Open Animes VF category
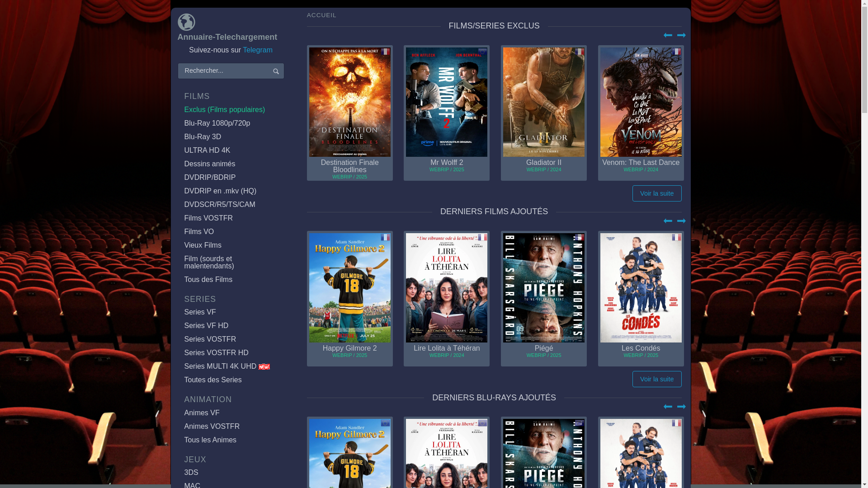868x488 pixels. pyautogui.click(x=202, y=413)
